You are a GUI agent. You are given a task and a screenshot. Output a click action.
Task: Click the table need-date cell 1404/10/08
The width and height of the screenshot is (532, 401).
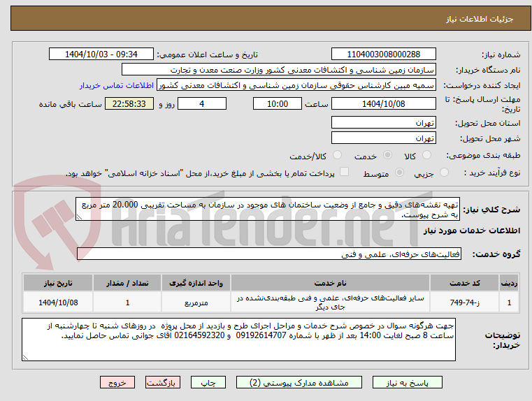[x=58, y=302]
